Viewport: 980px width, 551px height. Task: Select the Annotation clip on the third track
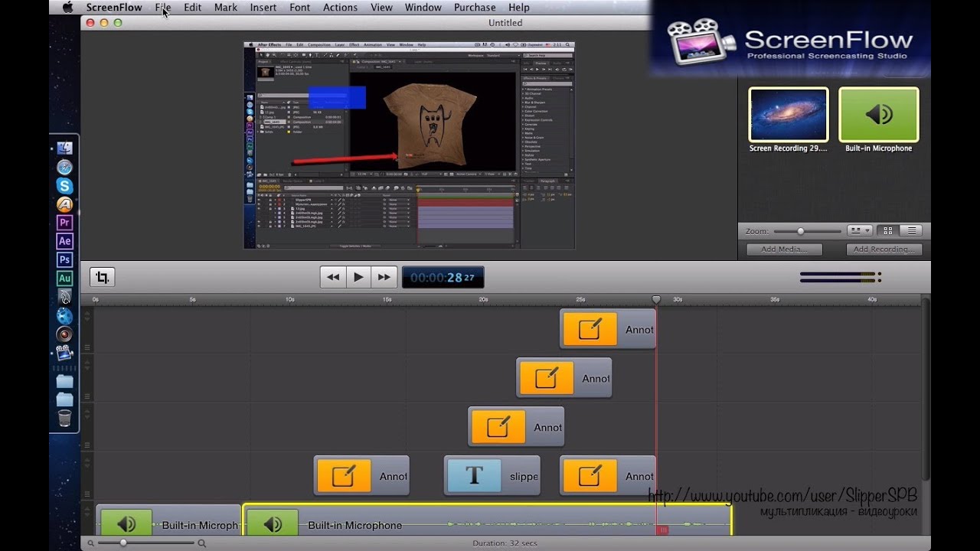(x=516, y=427)
